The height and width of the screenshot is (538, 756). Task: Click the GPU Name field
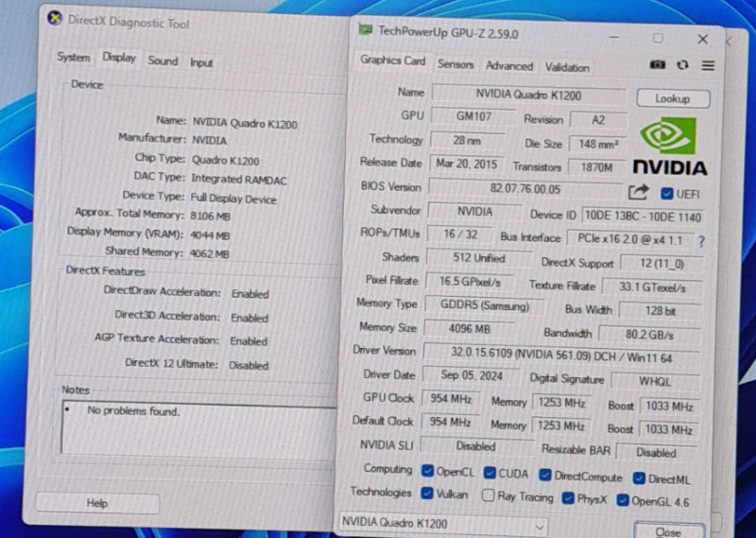[528, 95]
